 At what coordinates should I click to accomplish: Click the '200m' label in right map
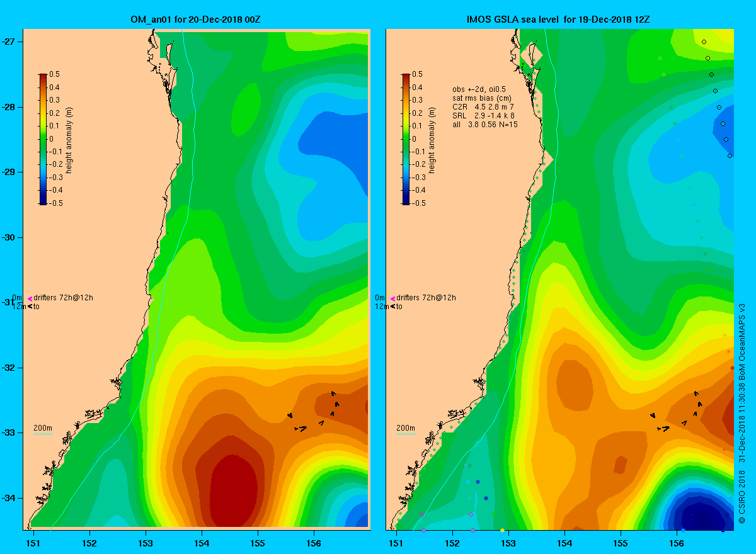tap(406, 428)
